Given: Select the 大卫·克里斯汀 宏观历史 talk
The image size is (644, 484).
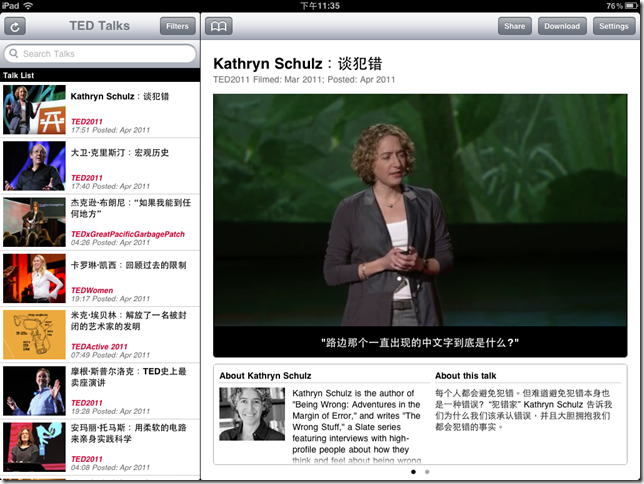Looking at the screenshot, I should [100, 166].
